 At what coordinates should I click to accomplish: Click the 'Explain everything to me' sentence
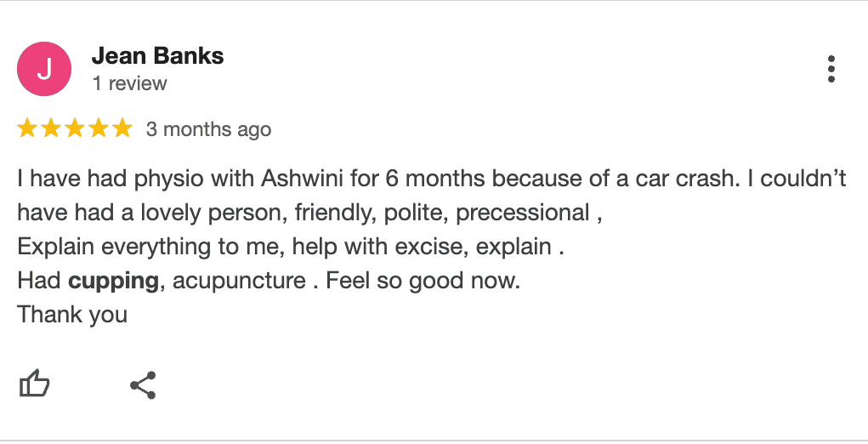(146, 248)
